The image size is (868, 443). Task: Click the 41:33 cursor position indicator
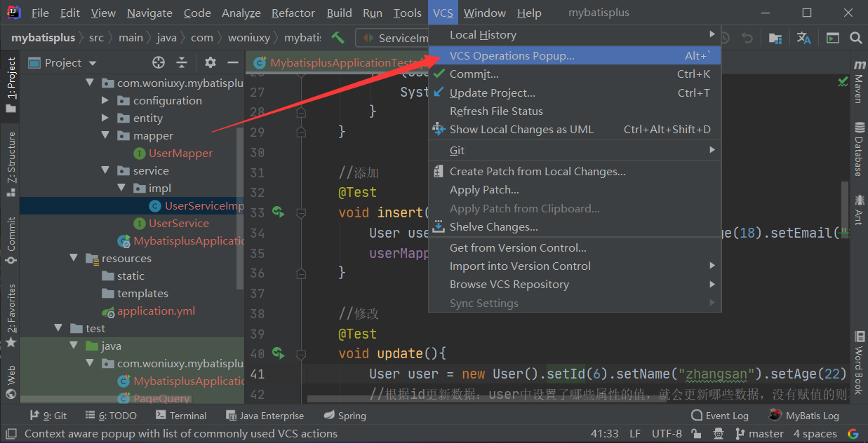coord(605,434)
